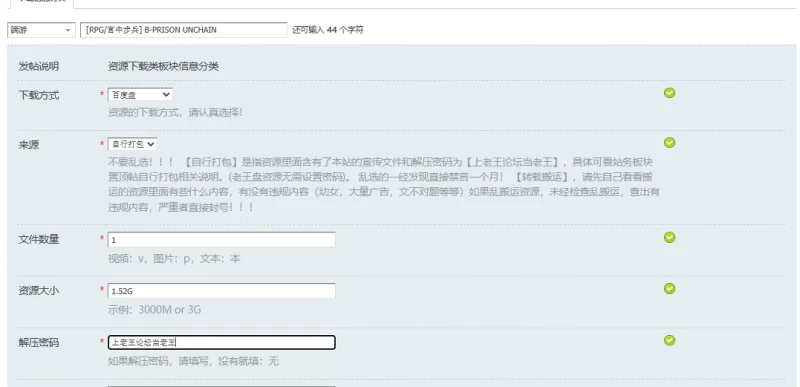
Task: Click the hint text 资源的下载方式，请认真选择！
Action: tap(176, 112)
